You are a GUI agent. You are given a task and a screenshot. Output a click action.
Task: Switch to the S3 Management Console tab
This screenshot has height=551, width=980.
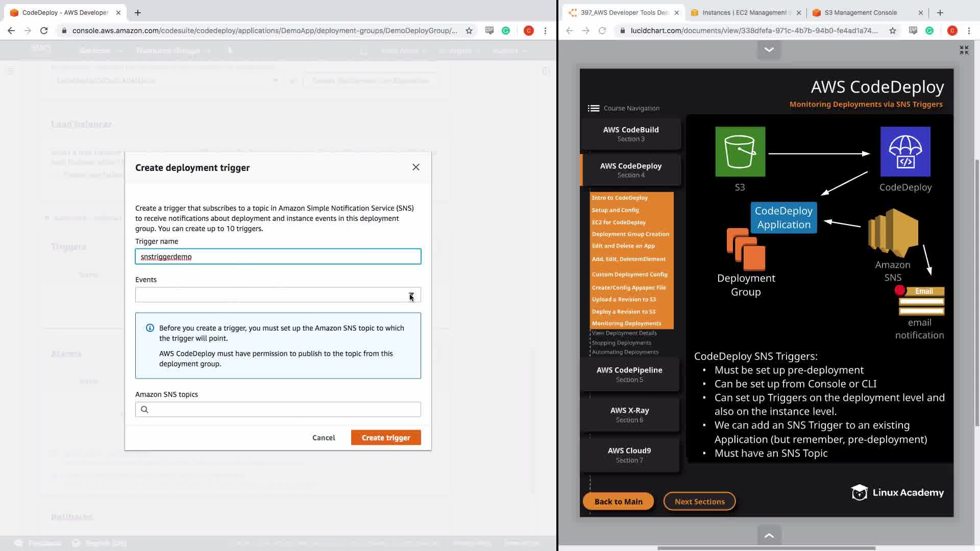[860, 13]
